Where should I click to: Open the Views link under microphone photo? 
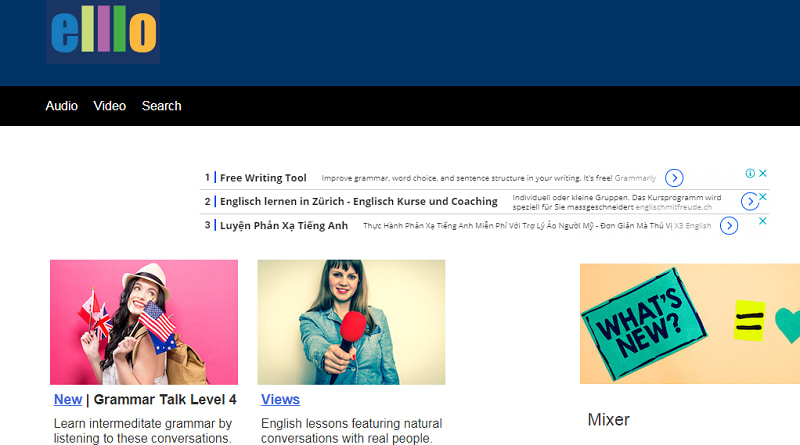pos(280,400)
